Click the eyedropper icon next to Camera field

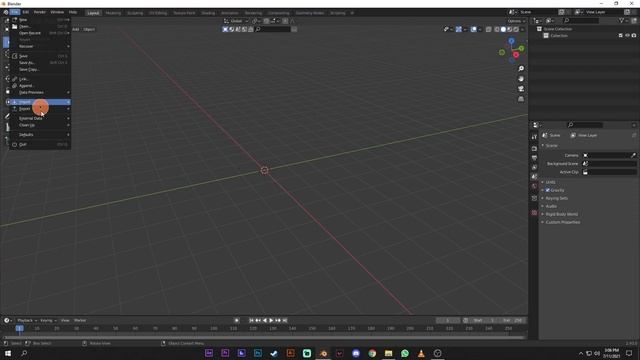[633, 156]
